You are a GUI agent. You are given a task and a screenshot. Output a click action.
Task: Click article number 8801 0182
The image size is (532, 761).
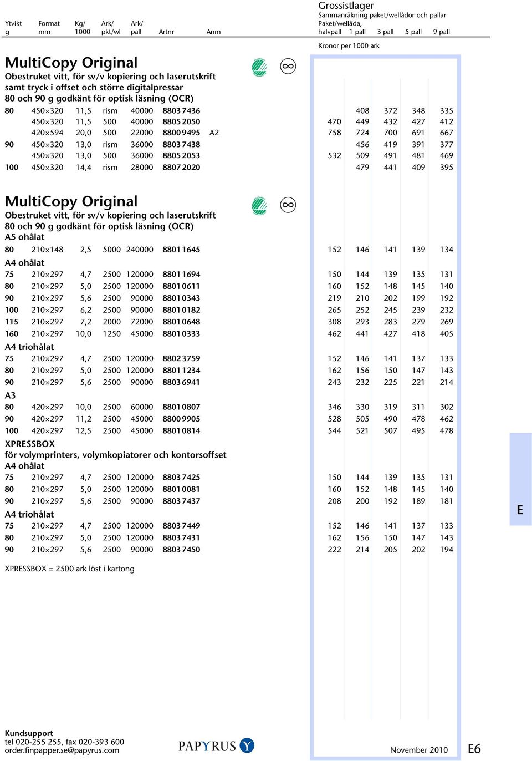tap(181, 311)
